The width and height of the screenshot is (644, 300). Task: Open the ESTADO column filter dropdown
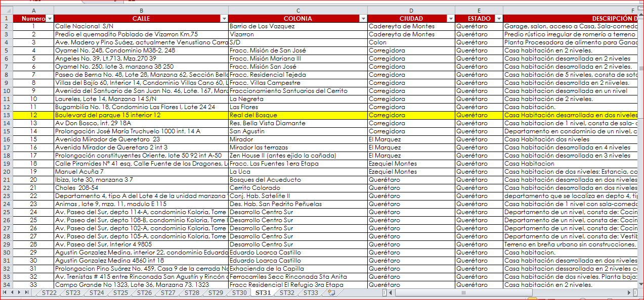click(498, 18)
